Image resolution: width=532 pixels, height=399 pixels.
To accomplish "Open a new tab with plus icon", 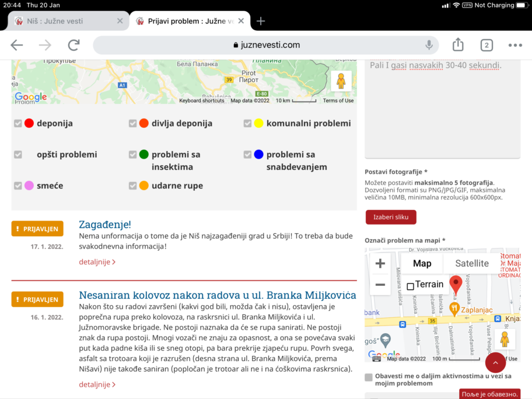I will click(x=261, y=21).
